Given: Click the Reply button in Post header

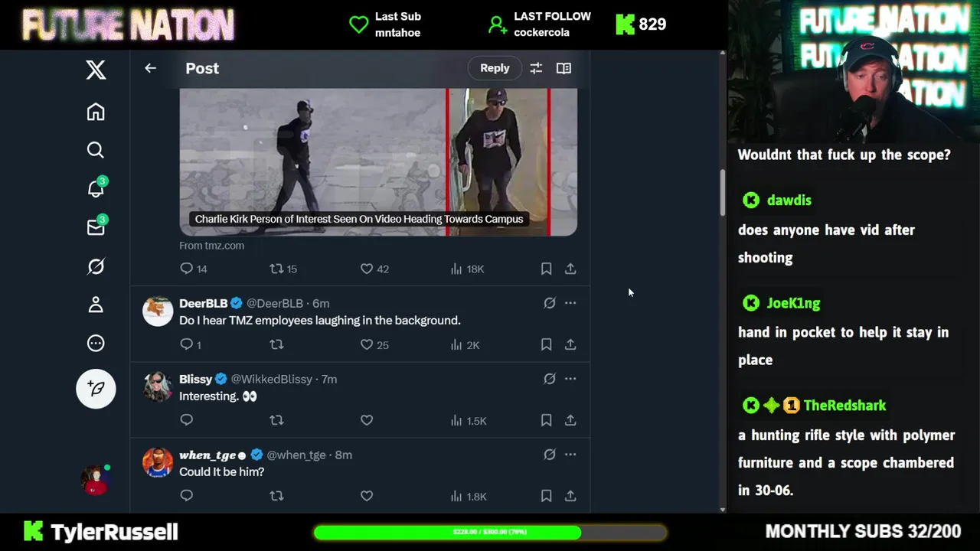Looking at the screenshot, I should (x=495, y=68).
